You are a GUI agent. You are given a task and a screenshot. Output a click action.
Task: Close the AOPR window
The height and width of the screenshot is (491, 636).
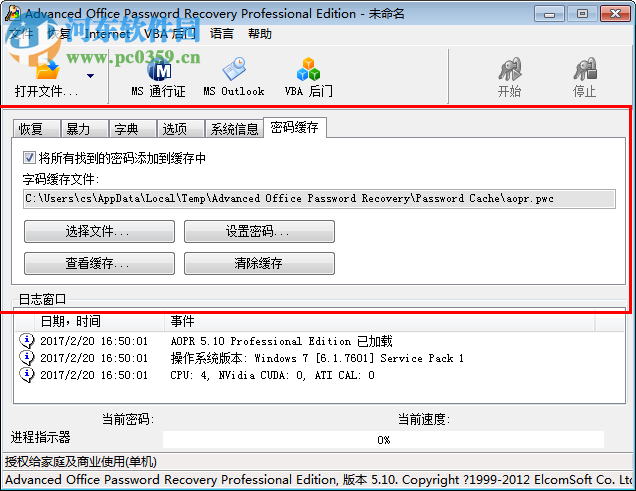(x=615, y=14)
